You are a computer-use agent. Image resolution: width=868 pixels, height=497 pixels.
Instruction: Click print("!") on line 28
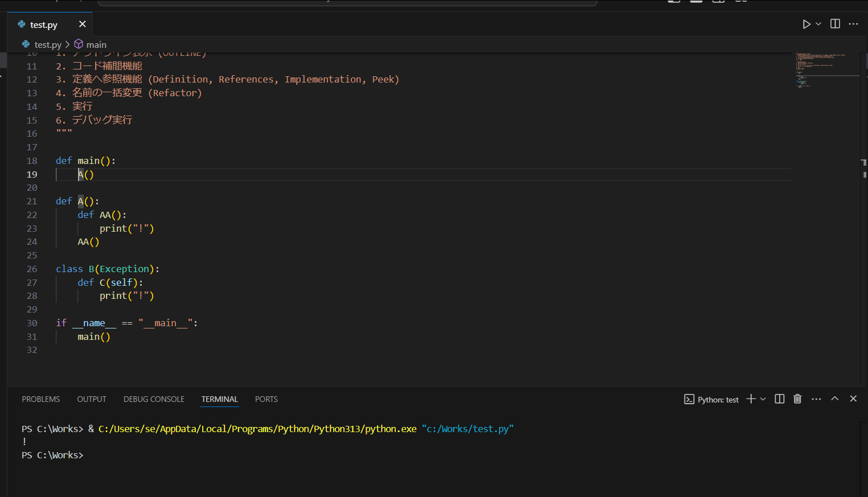point(127,295)
